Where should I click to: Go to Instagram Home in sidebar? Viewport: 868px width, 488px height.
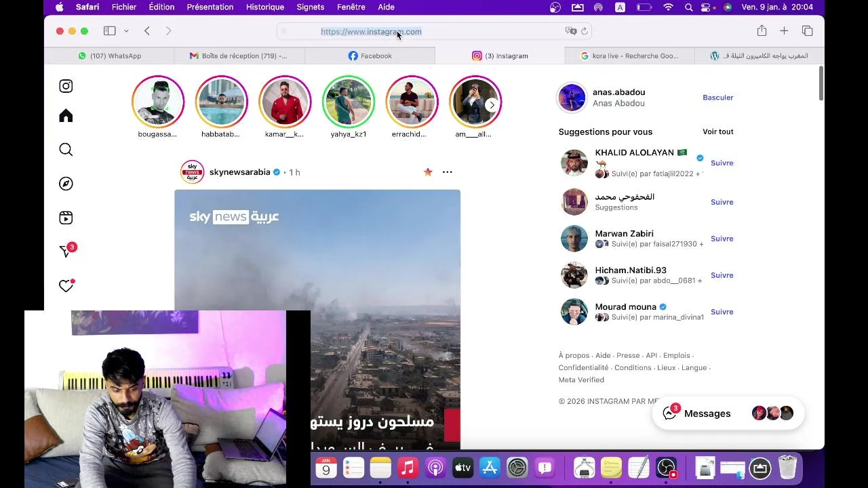66,116
